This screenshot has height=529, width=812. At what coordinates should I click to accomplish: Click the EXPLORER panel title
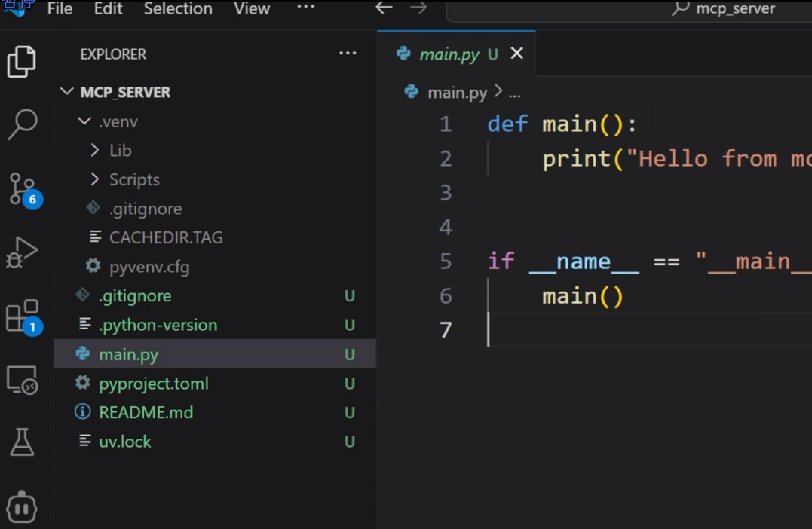[113, 54]
